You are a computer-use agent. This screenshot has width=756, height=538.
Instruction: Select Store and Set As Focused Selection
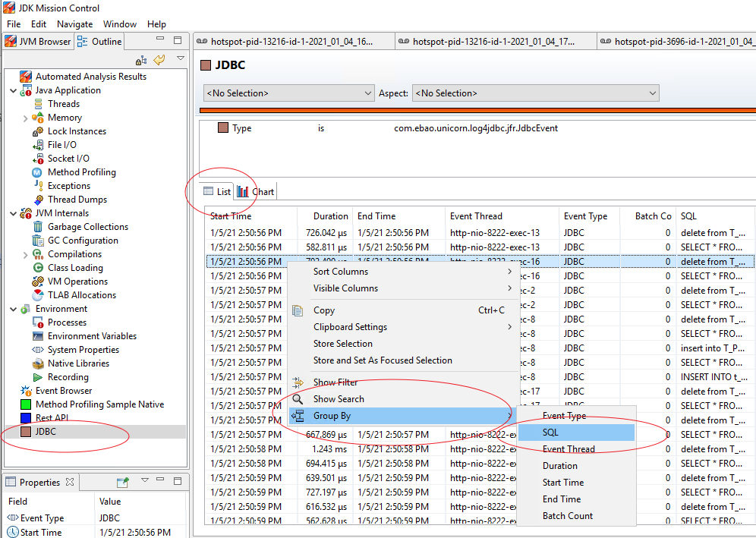383,360
